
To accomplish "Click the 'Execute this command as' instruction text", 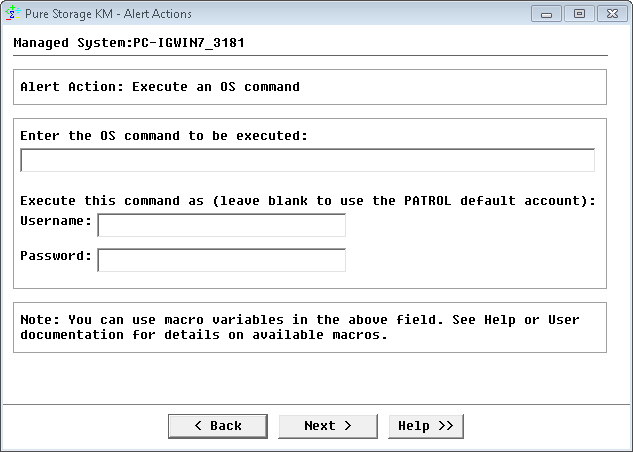I will pyautogui.click(x=307, y=201).
